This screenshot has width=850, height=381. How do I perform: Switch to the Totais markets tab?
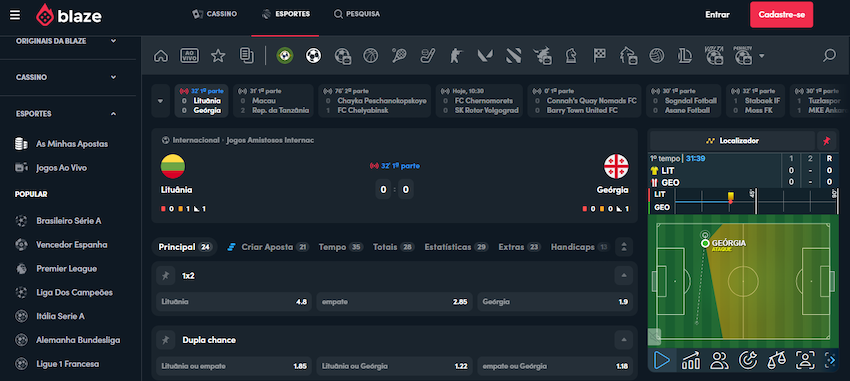(394, 247)
